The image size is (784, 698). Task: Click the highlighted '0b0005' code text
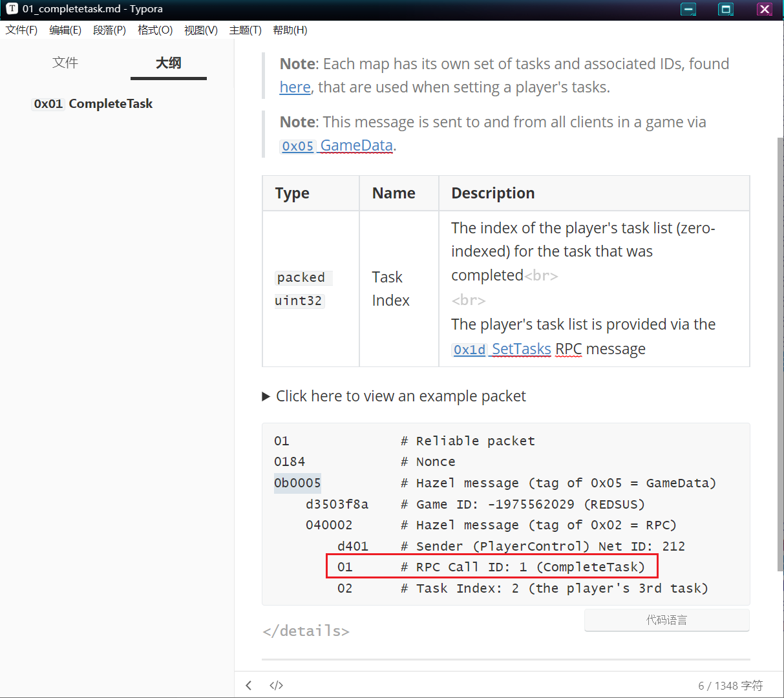click(x=297, y=483)
